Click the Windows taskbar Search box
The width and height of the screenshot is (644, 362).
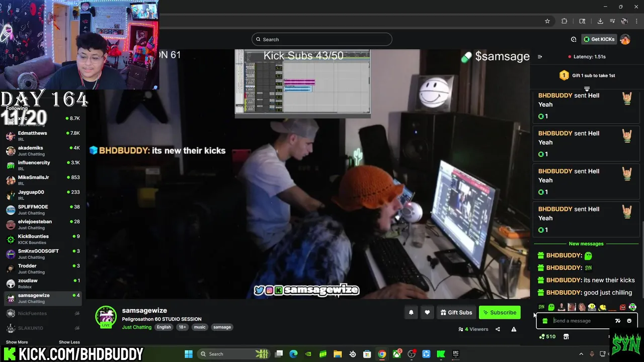pos(235,354)
